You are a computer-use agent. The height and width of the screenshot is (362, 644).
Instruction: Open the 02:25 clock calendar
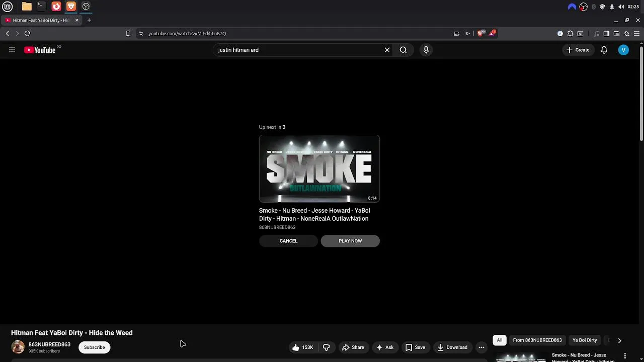[633, 7]
